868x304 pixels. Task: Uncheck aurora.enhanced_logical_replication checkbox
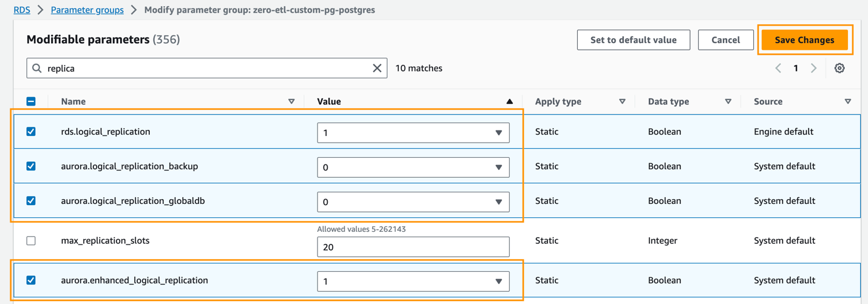pyautogui.click(x=31, y=280)
